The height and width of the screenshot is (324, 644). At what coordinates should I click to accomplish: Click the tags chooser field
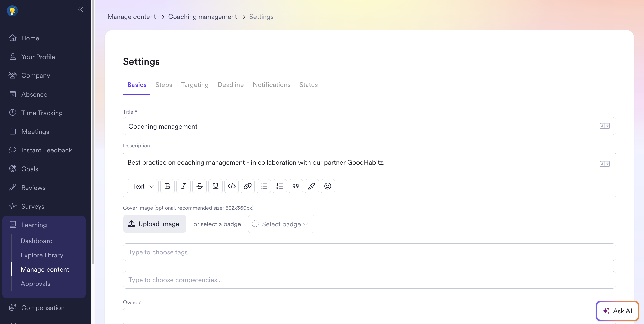point(369,252)
